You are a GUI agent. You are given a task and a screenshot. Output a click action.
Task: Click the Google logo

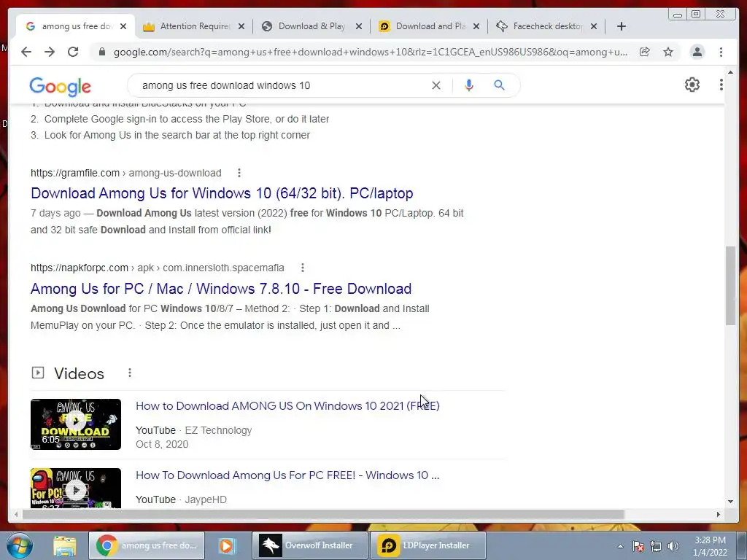point(60,86)
